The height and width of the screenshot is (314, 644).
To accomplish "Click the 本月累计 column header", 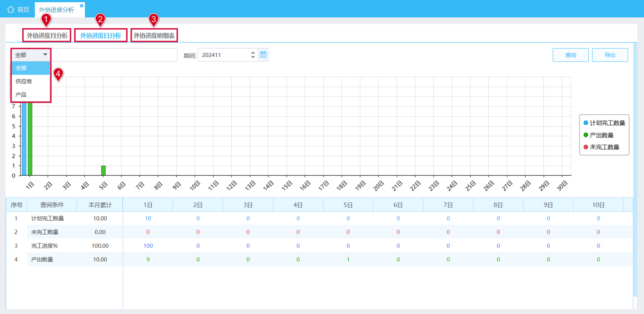I will click(100, 205).
